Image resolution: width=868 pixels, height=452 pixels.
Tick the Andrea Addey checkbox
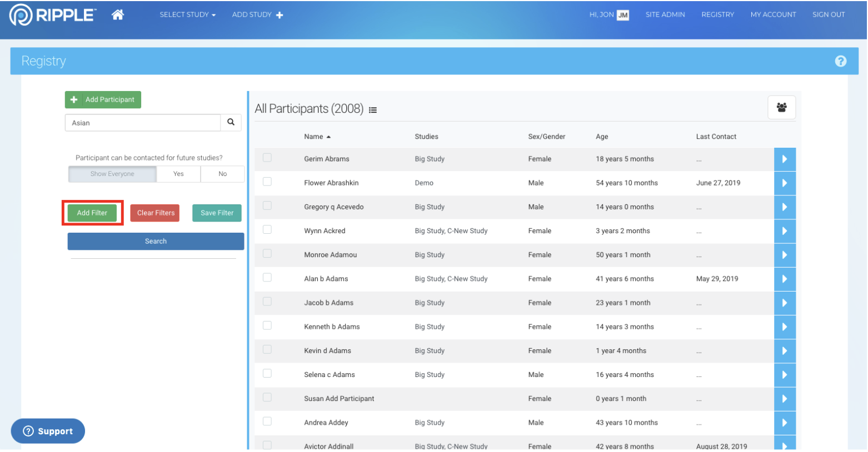(x=267, y=421)
